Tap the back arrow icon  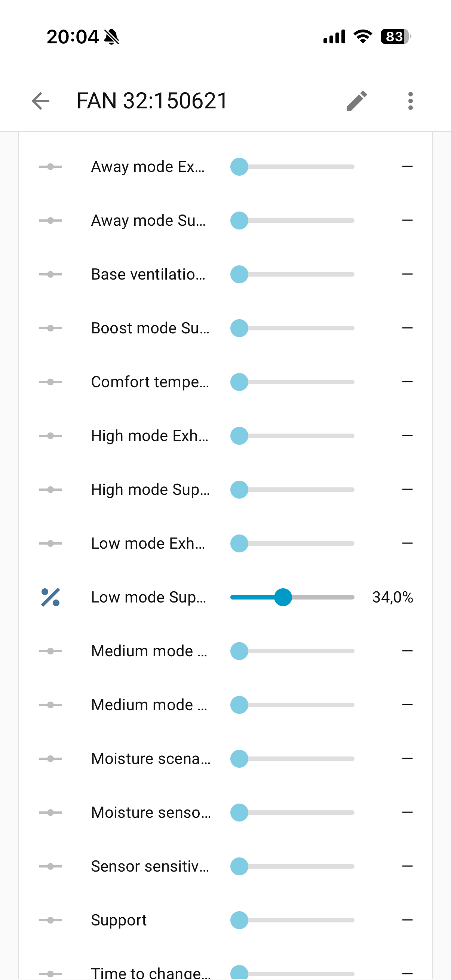coord(41,101)
